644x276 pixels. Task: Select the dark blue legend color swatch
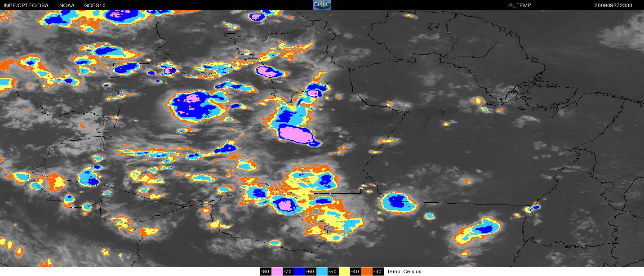pos(300,272)
